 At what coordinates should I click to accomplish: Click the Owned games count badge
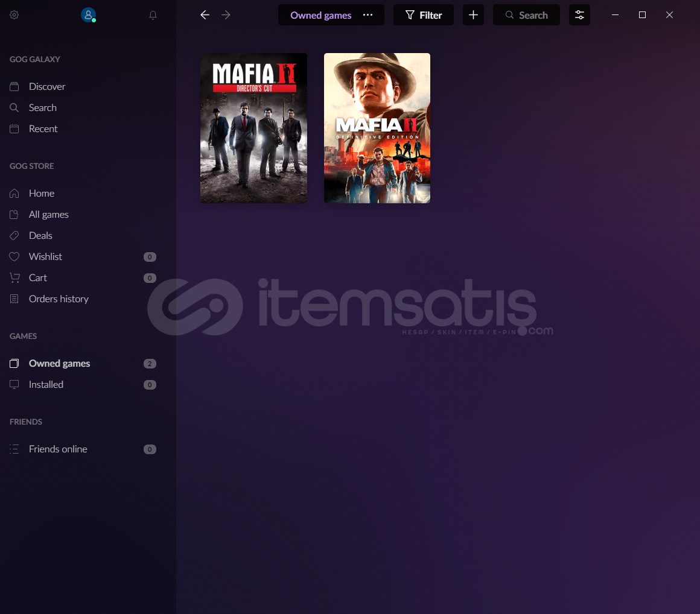150,364
